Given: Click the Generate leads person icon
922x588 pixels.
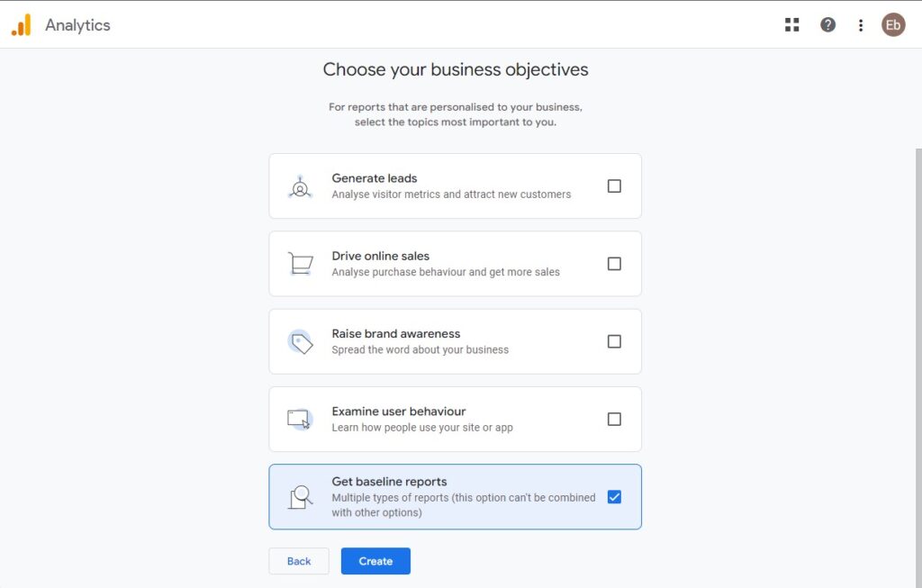Looking at the screenshot, I should 300,185.
